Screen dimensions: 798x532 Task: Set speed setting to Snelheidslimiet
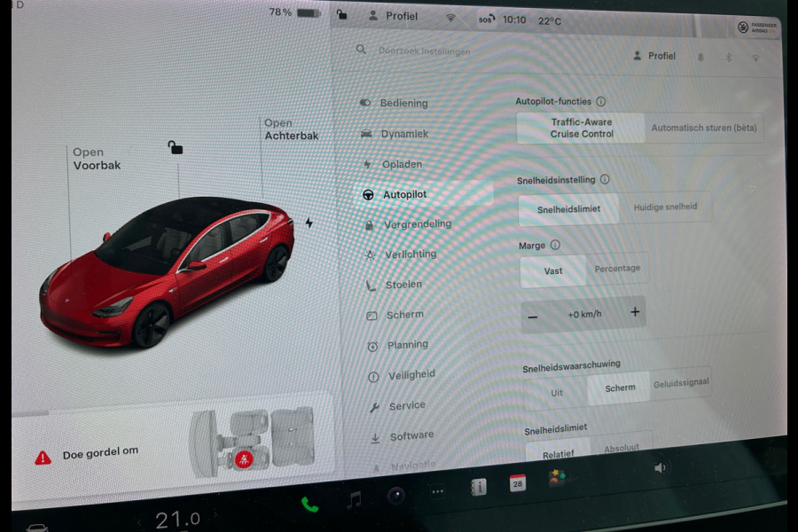pyautogui.click(x=569, y=208)
